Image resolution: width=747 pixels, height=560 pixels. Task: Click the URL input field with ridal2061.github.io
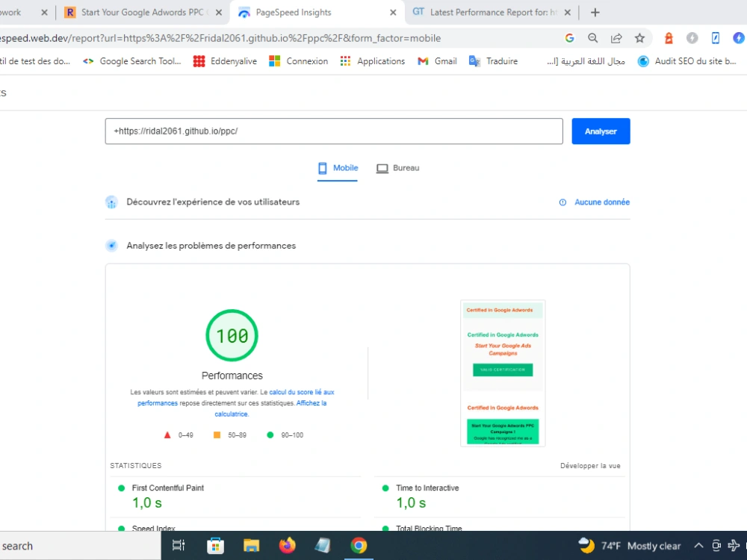pos(334,131)
